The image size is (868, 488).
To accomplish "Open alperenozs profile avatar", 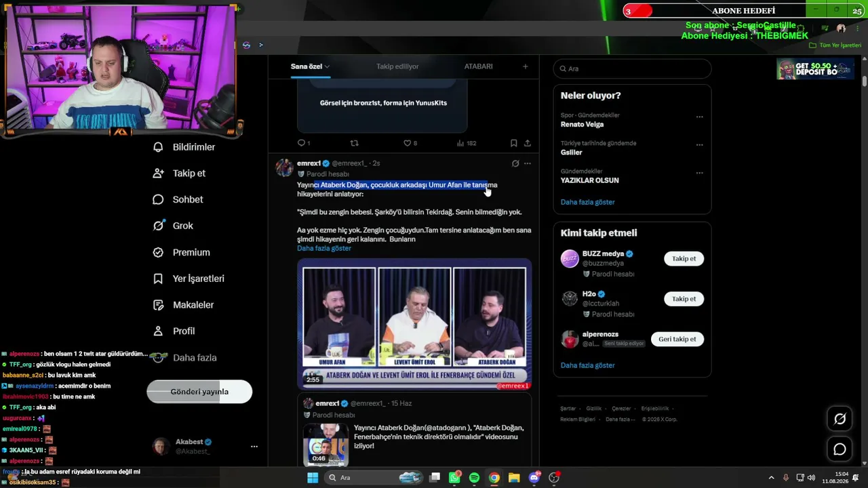I will [570, 339].
